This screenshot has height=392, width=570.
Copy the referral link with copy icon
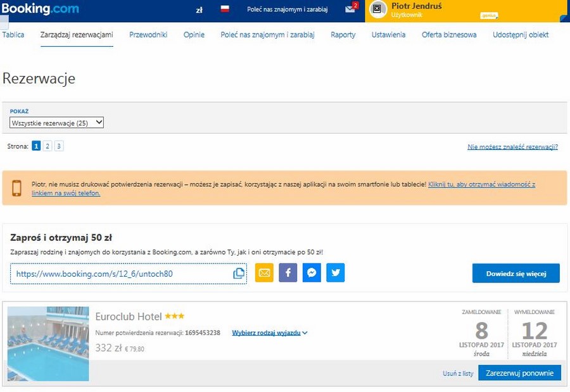click(x=239, y=274)
